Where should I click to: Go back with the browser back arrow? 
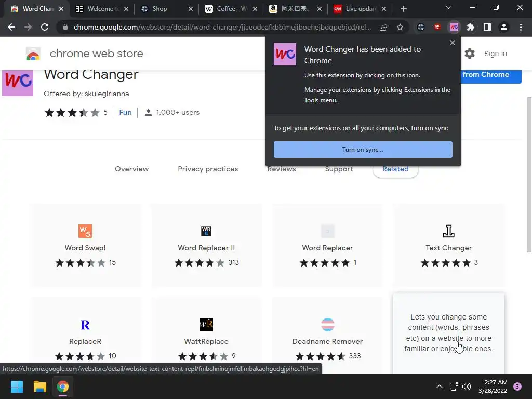click(11, 27)
